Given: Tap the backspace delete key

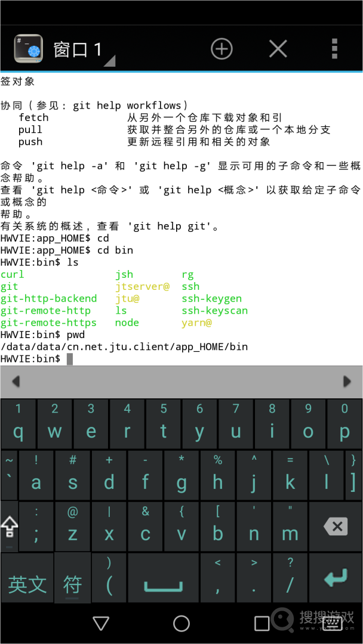Looking at the screenshot, I should click(336, 526).
